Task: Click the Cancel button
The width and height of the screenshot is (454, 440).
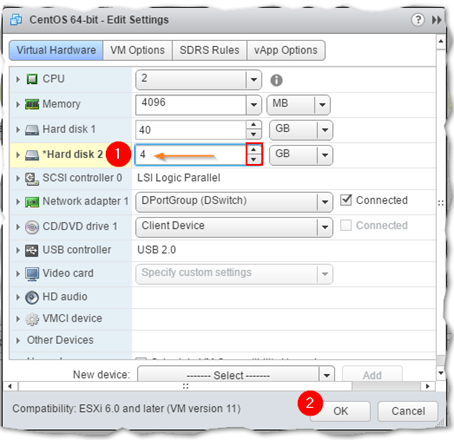Action: (408, 411)
